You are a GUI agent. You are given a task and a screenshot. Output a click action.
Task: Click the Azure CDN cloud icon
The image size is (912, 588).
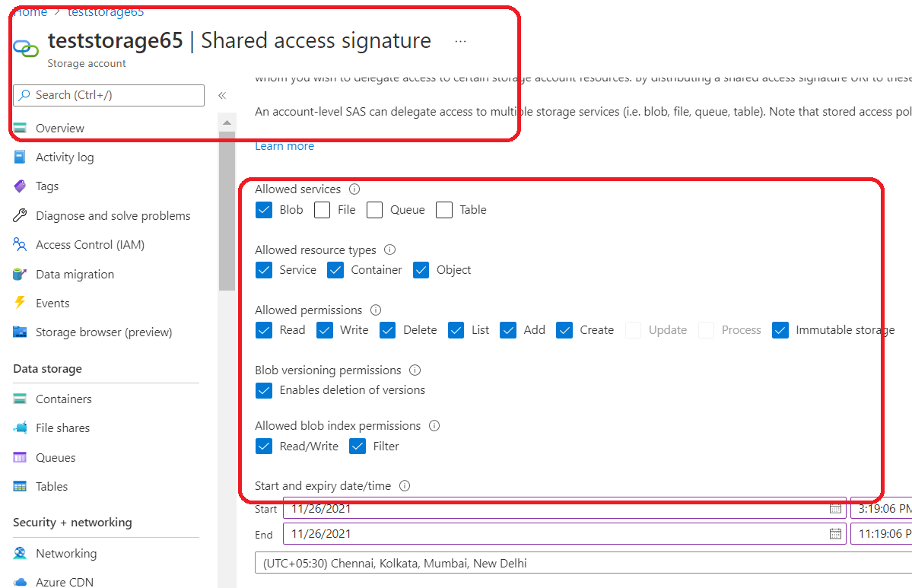pos(20,582)
